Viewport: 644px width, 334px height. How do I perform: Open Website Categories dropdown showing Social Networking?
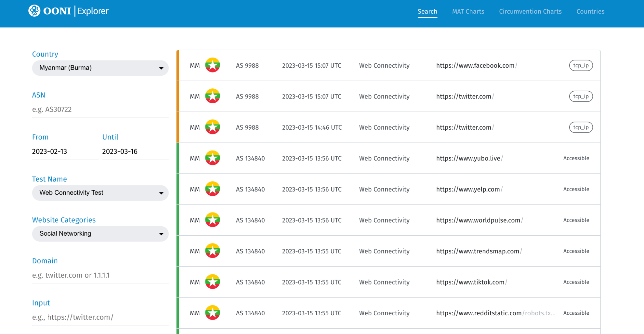100,234
